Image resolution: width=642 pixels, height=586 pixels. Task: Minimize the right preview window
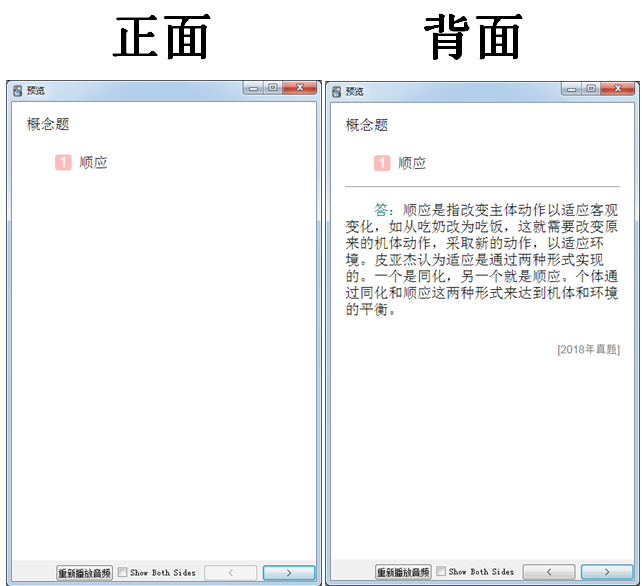572,88
